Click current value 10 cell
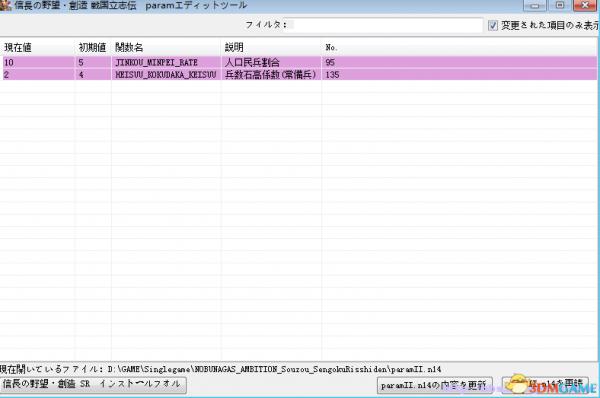Viewport: 600px width, 398px height. click(39, 62)
